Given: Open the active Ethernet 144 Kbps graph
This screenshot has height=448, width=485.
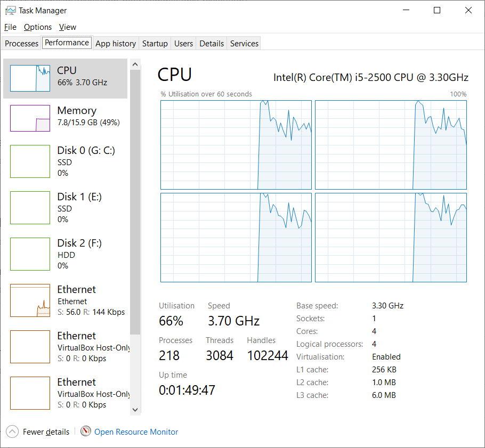Looking at the screenshot, I should pyautogui.click(x=30, y=301).
